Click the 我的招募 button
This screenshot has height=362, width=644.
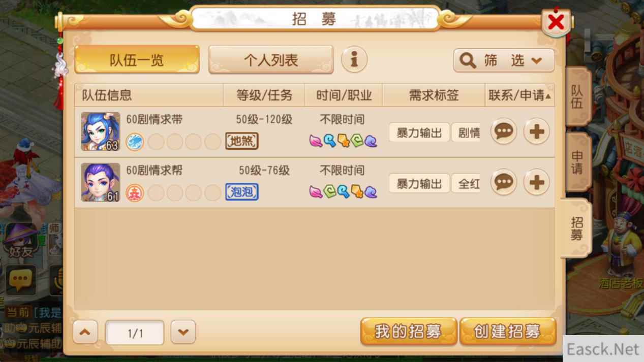coord(408,332)
